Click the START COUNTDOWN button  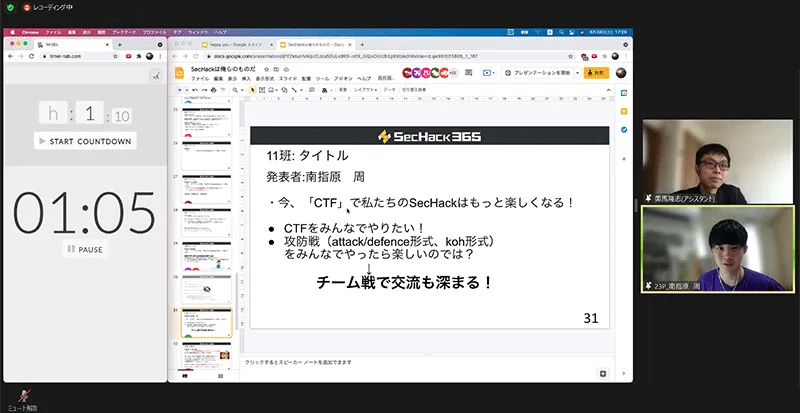pos(85,141)
